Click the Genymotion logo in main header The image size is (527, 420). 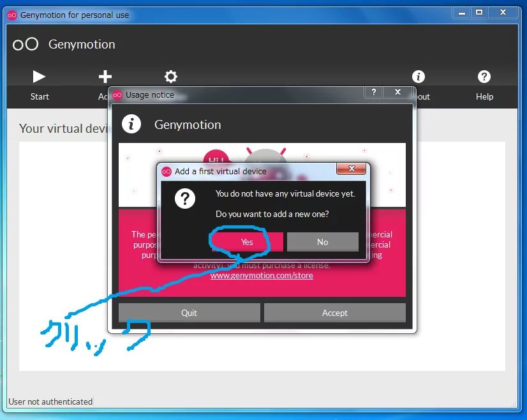(x=26, y=44)
